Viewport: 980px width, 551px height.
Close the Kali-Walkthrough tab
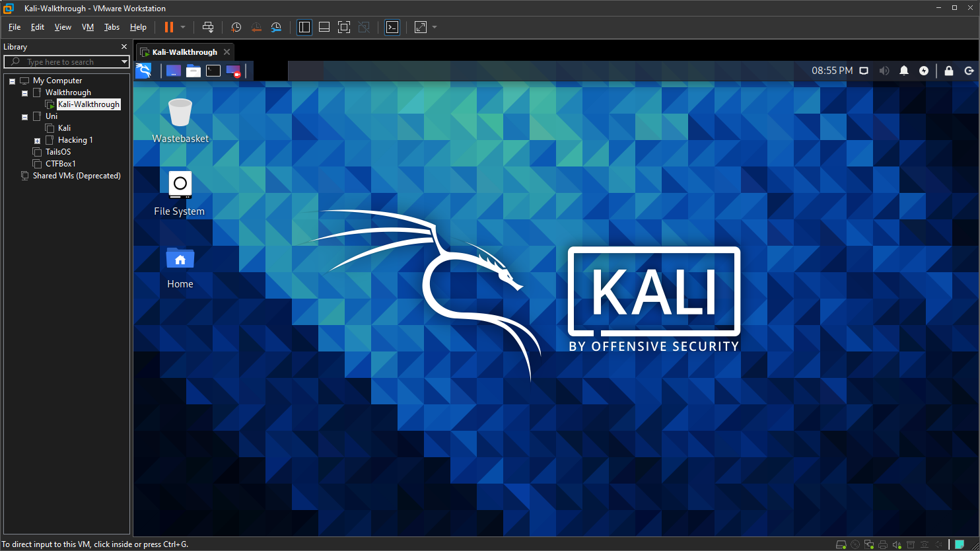pyautogui.click(x=227, y=52)
